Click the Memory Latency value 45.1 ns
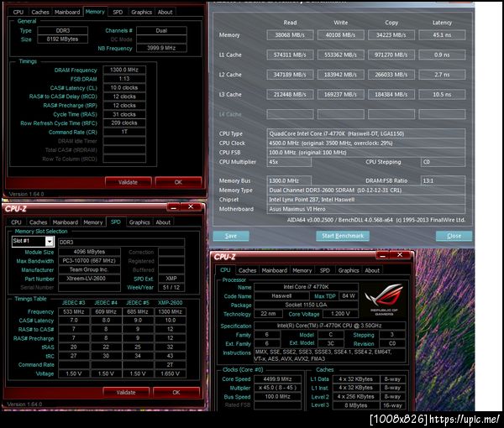This screenshot has height=428, width=504. tap(442, 35)
